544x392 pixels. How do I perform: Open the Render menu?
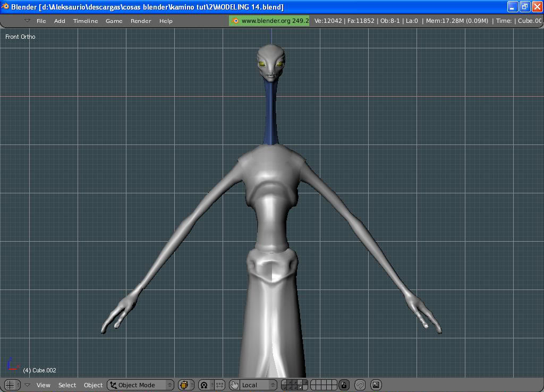tap(140, 21)
